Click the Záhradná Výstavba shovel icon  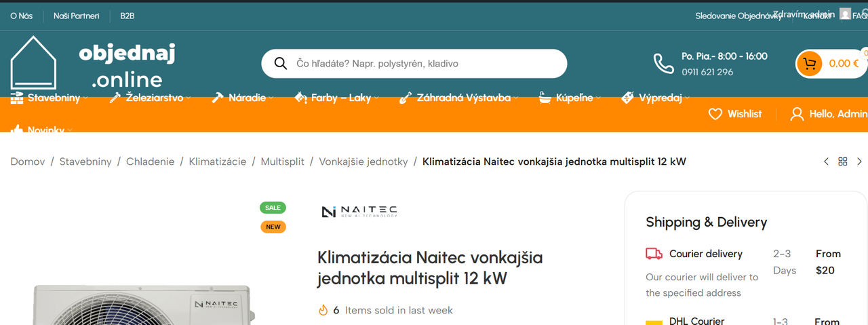(x=406, y=98)
